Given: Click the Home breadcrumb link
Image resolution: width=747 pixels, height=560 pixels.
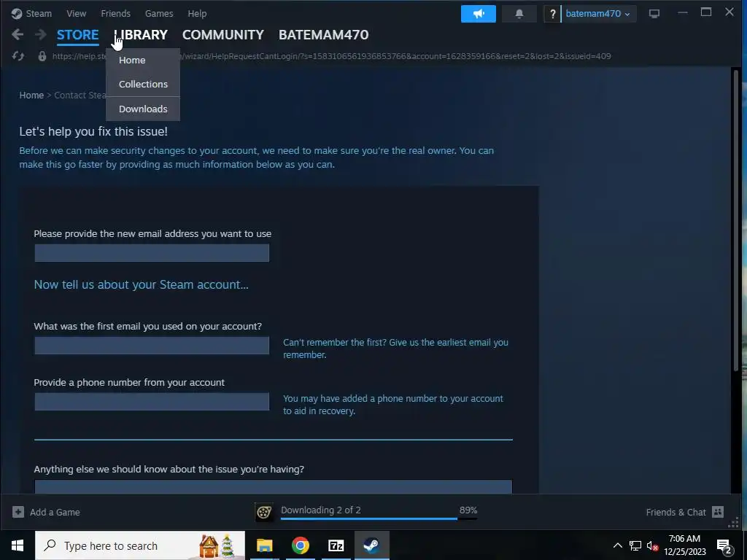Looking at the screenshot, I should pos(31,96).
